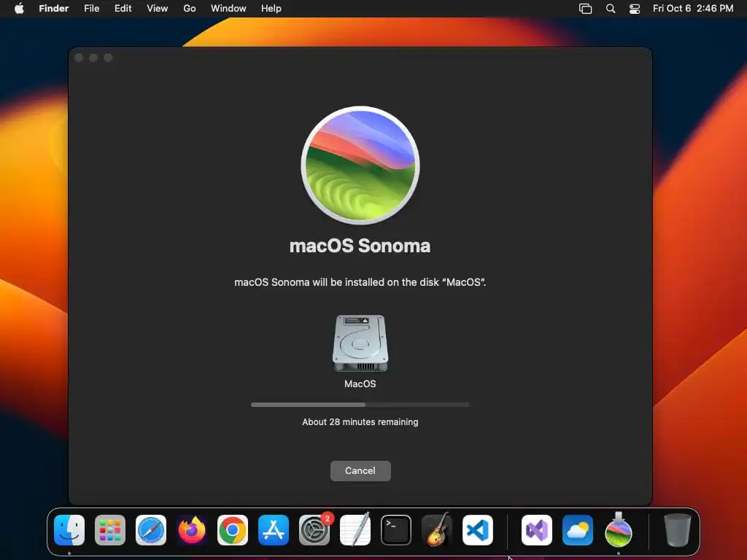This screenshot has width=747, height=560.
Task: Open the Go menu
Action: [x=190, y=9]
